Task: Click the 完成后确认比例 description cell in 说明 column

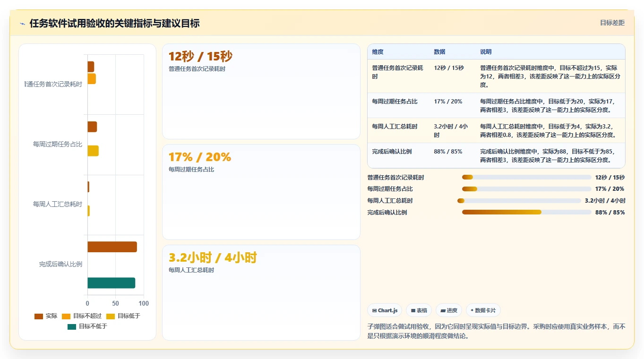Action: point(550,155)
